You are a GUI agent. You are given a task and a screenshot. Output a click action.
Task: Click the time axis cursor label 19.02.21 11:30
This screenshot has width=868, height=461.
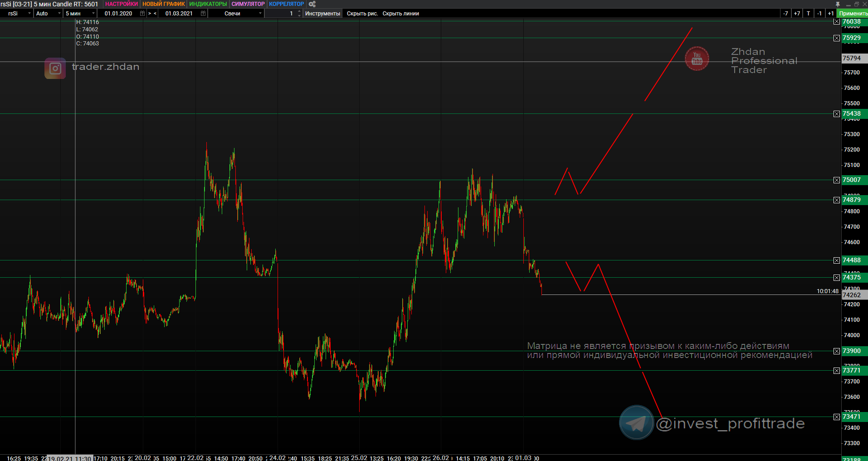pos(70,458)
